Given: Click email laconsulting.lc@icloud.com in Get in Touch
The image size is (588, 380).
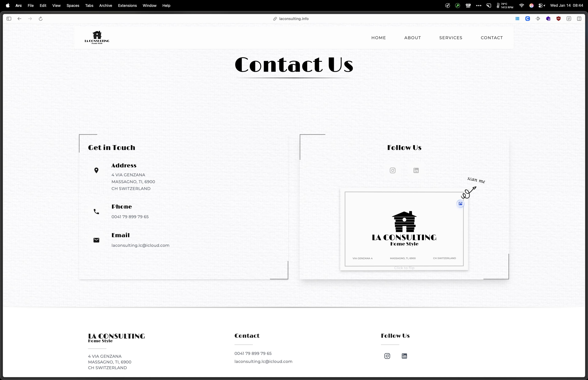Looking at the screenshot, I should click(x=140, y=245).
